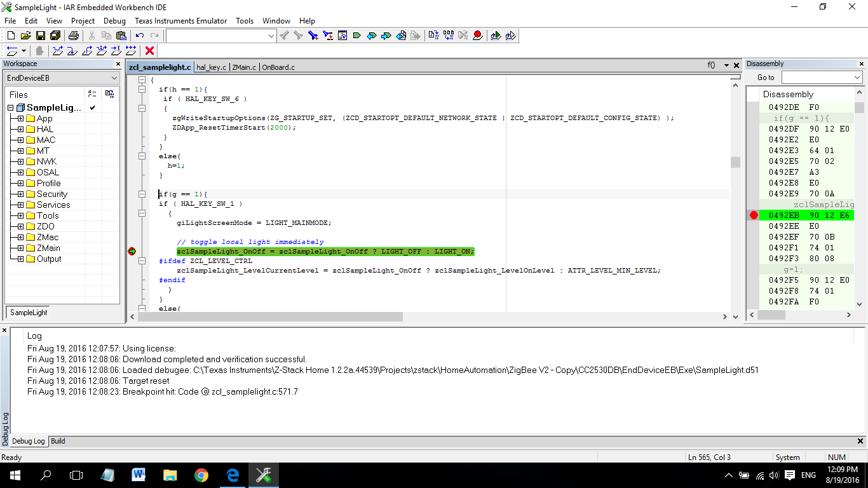This screenshot has width=868, height=488.
Task: Click the Breakpoint hit log line
Action: [x=163, y=391]
